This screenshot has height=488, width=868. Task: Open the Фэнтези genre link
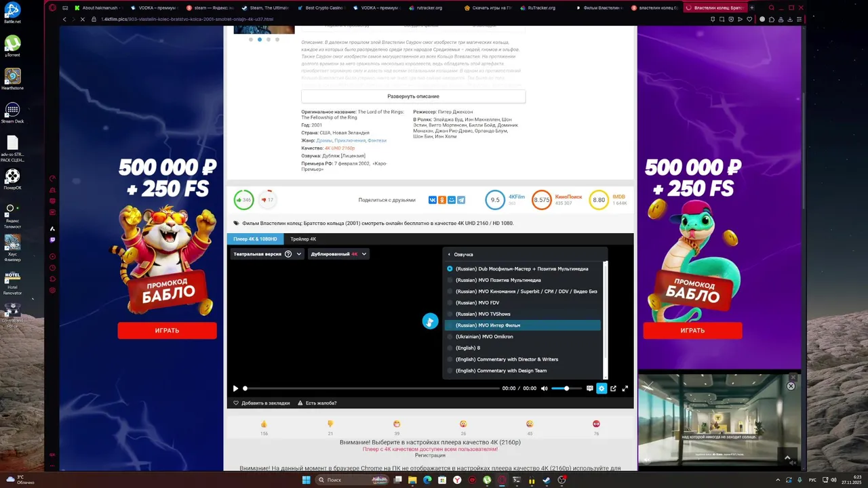pos(377,140)
